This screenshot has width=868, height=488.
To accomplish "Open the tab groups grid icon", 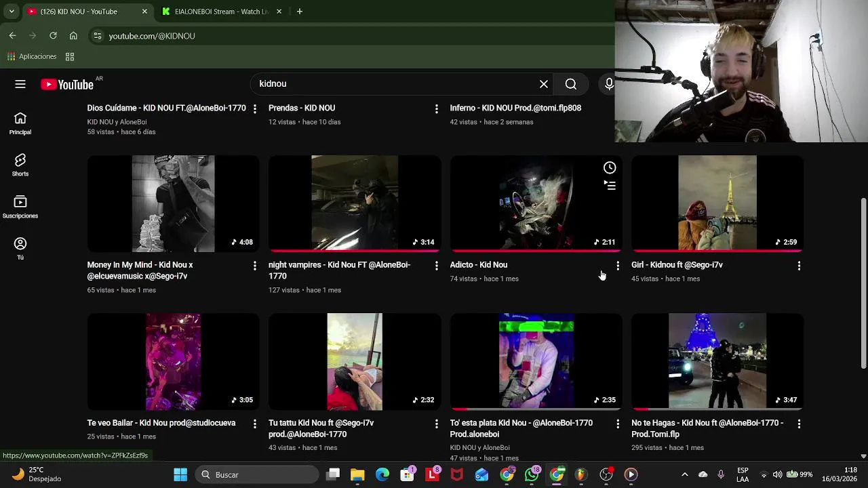I will click(70, 57).
